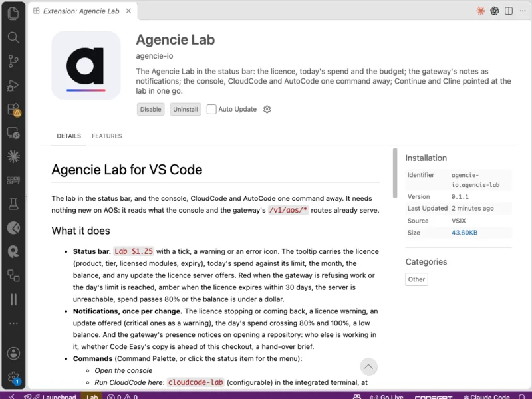532x399 pixels.
Task: Disable the Agencie Lab extension
Action: [151, 109]
